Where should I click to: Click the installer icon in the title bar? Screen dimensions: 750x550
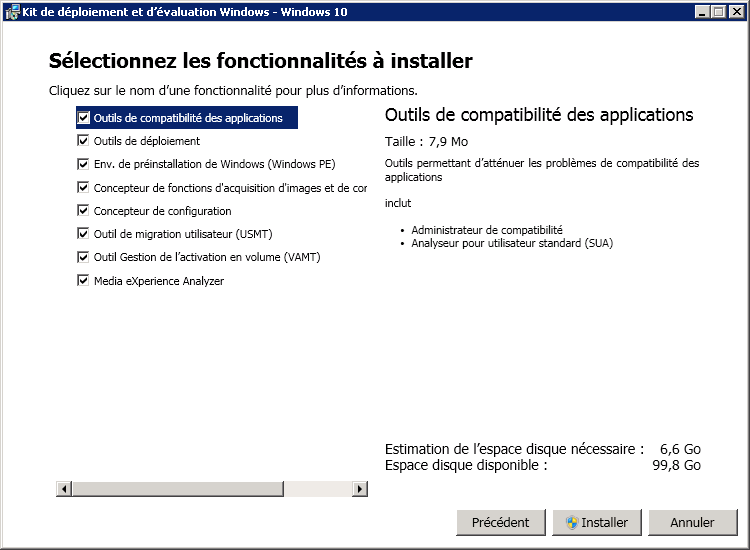coord(11,11)
